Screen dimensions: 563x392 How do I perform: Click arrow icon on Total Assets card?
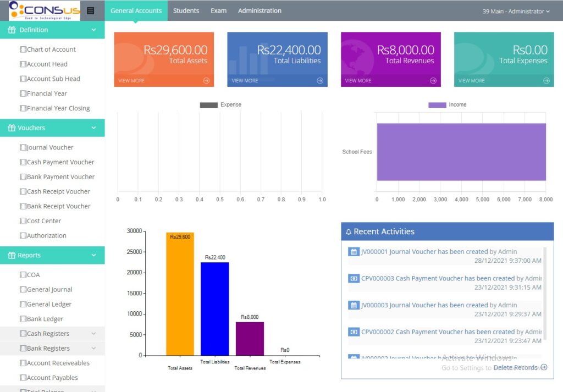(x=206, y=80)
